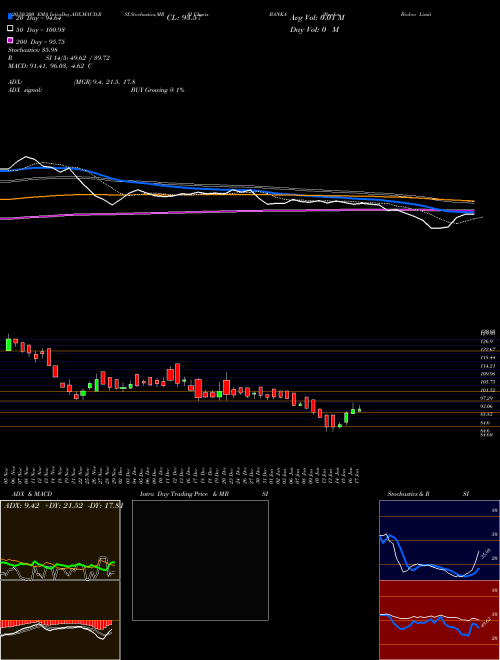Viewport: 500px width, 660px height.
Task: Click the first green candlestick at chart start
Action: tap(8, 343)
